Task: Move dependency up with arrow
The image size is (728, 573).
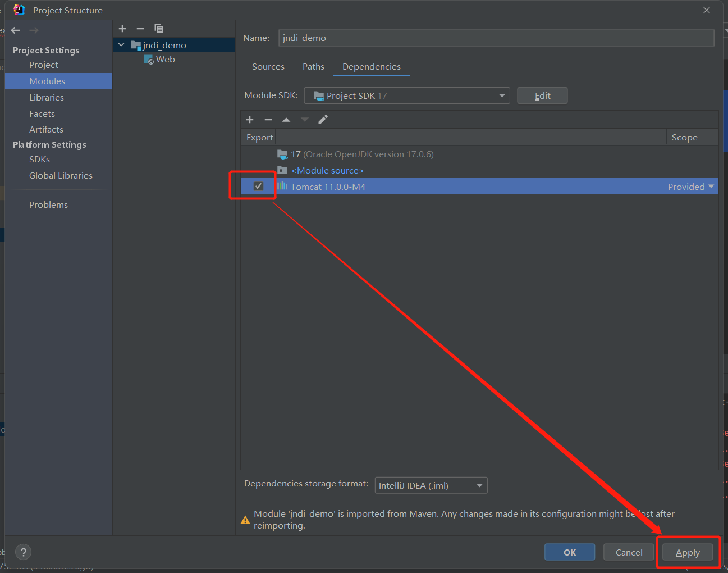Action: 286,120
